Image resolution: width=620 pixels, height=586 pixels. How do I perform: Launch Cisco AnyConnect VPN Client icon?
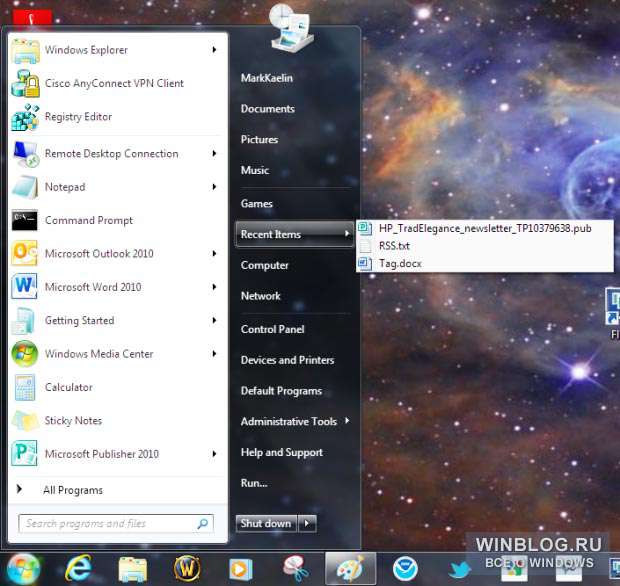pyautogui.click(x=25, y=83)
